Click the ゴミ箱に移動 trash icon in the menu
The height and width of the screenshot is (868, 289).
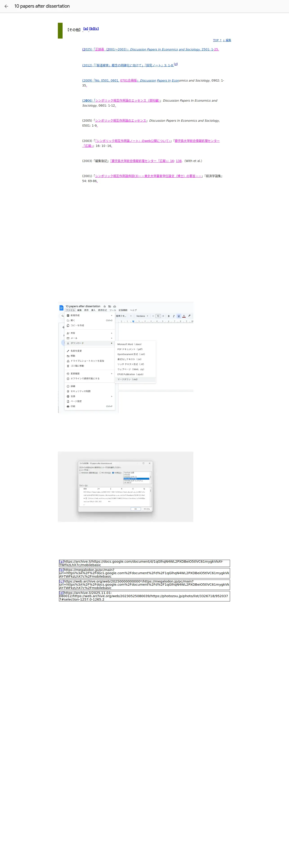pos(68,366)
